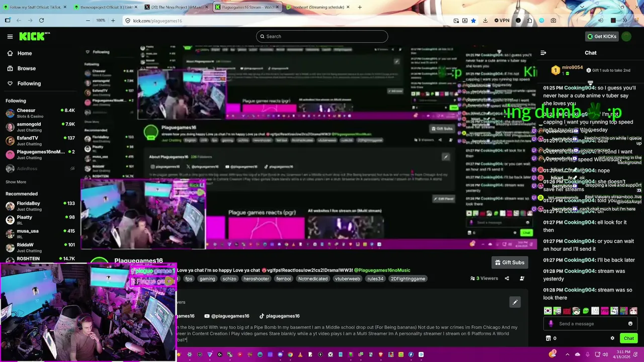Click the green Chat send button
The height and width of the screenshot is (362, 644).
(x=629, y=338)
